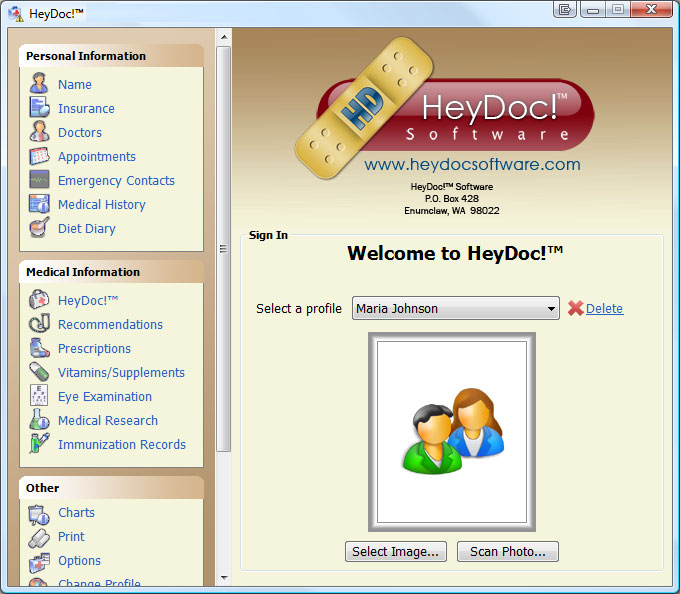The height and width of the screenshot is (594, 680).
Task: Click the Doctors icon in sidebar
Action: pos(39,131)
